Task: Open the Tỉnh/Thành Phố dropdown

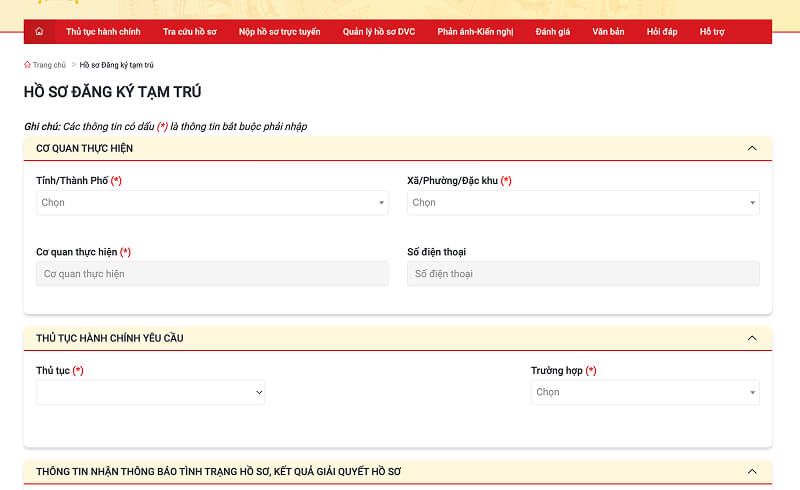Action: point(212,203)
